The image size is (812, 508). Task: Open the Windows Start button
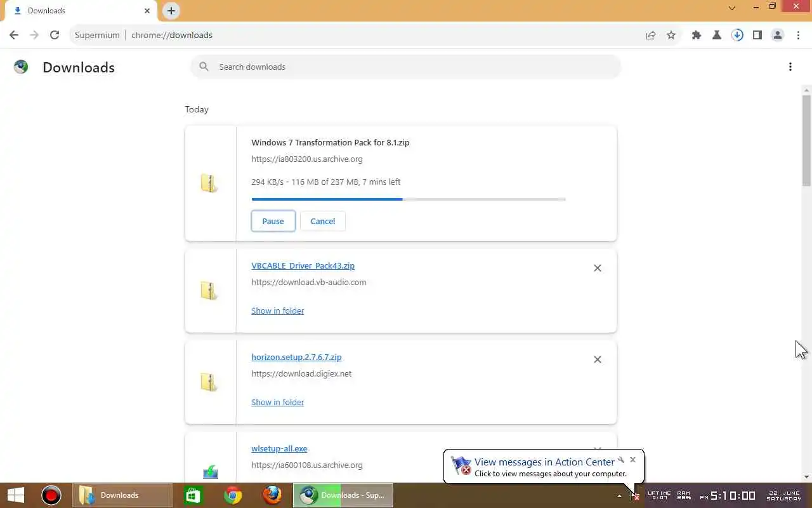(x=16, y=495)
